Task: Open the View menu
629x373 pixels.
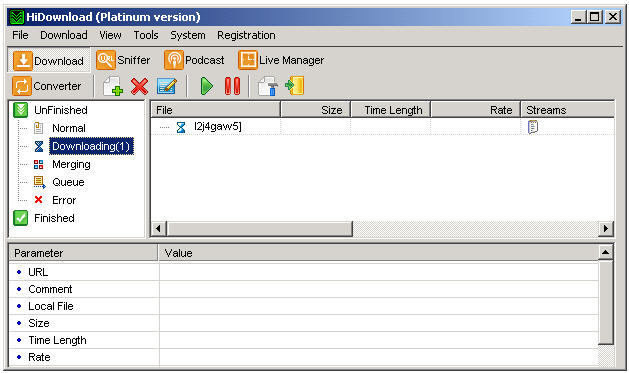Action: tap(110, 35)
